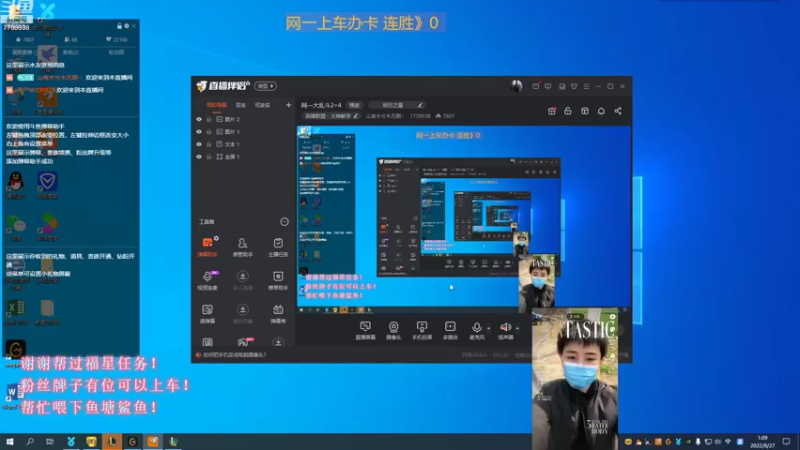This screenshot has width=800, height=450.
Task: Open the 房管助手 tool icon
Action: pos(242,246)
